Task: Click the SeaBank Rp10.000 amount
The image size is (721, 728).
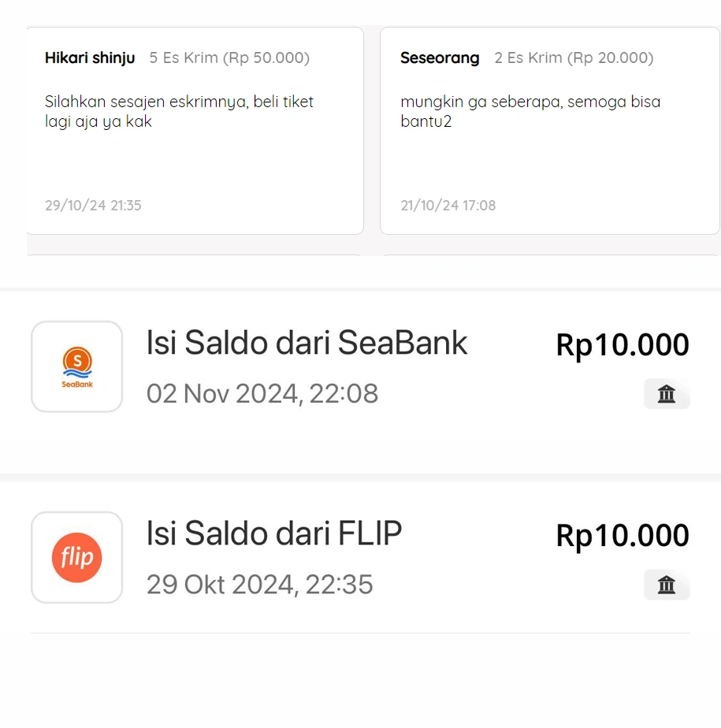Action: coord(623,345)
